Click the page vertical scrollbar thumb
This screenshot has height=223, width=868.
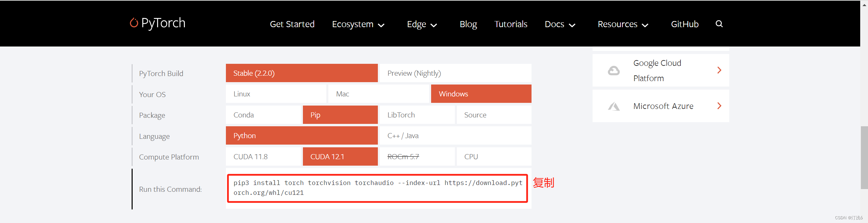coord(864,157)
